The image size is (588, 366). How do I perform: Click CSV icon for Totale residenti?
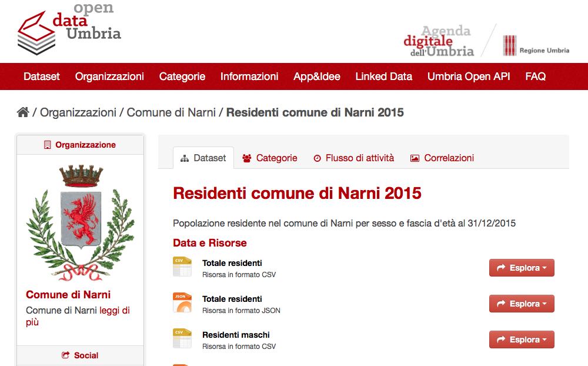tap(182, 267)
